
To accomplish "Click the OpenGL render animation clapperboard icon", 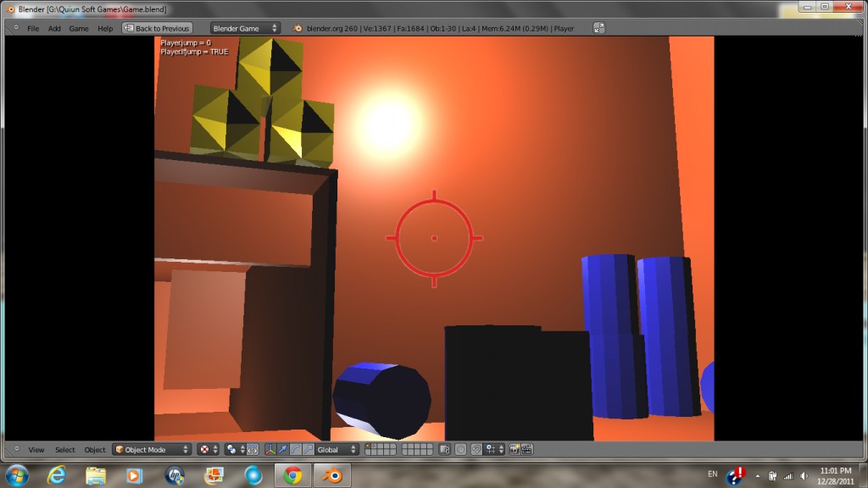I will [x=527, y=449].
